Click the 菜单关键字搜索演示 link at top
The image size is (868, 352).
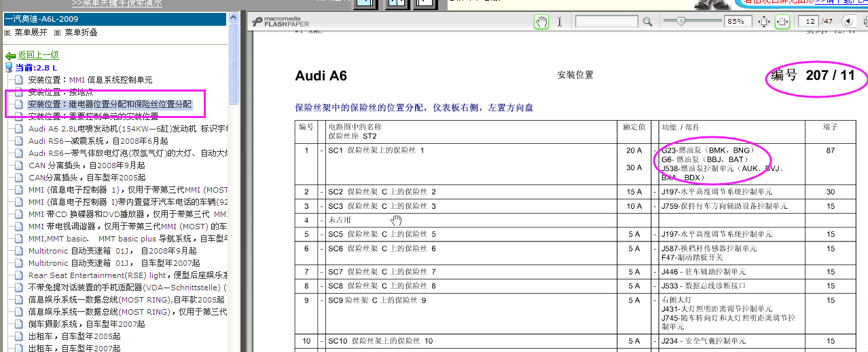tap(117, 3)
